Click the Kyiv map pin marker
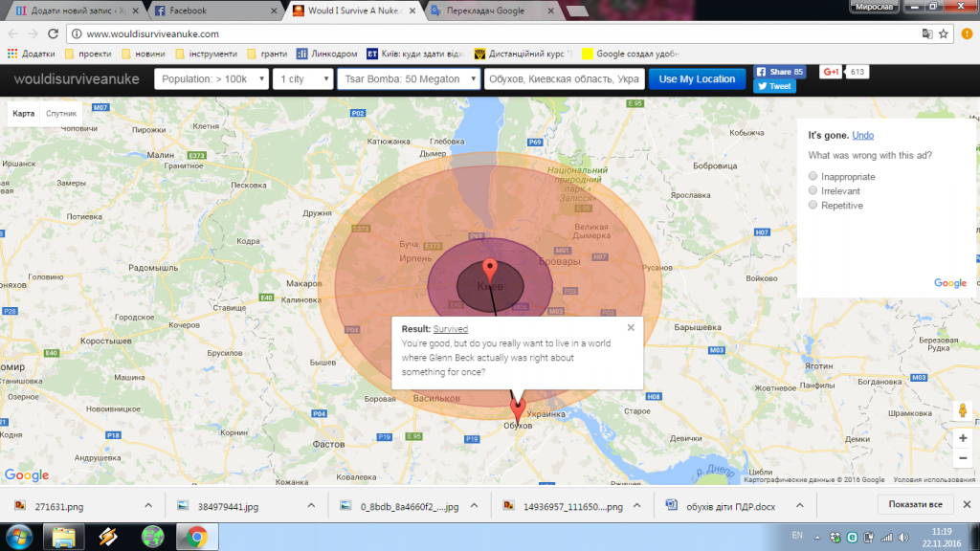 click(491, 270)
